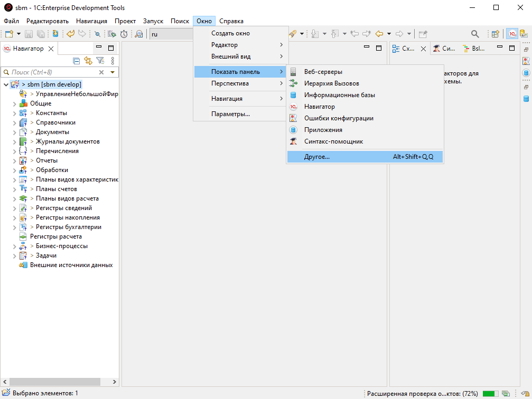This screenshot has height=399, width=532.
Task: Collapse the sbm project root node
Action: [x=6, y=85]
